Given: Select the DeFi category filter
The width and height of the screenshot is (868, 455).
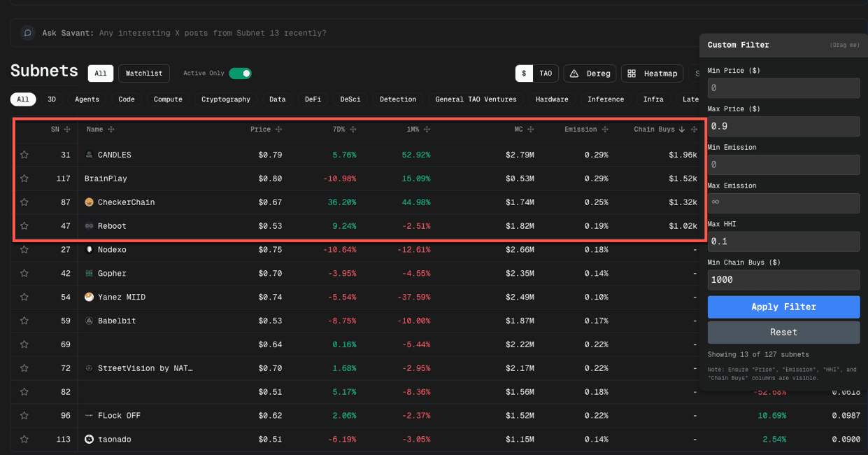Looking at the screenshot, I should coord(313,99).
